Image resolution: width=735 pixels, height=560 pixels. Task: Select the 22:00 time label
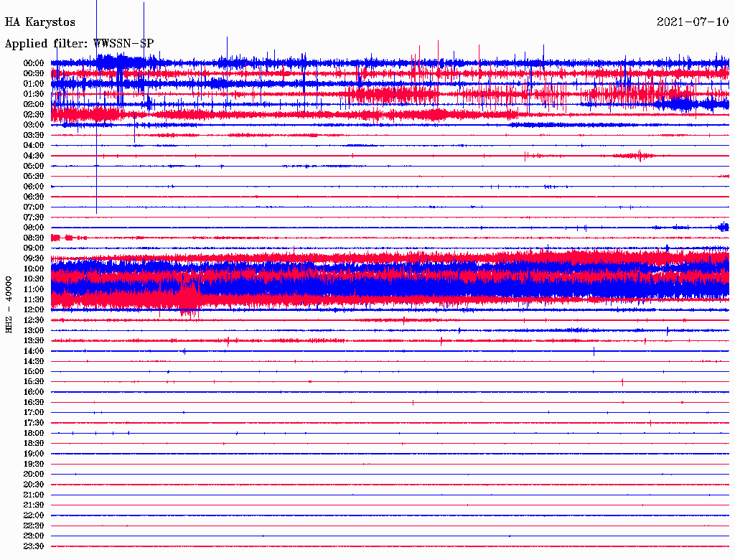click(x=34, y=515)
